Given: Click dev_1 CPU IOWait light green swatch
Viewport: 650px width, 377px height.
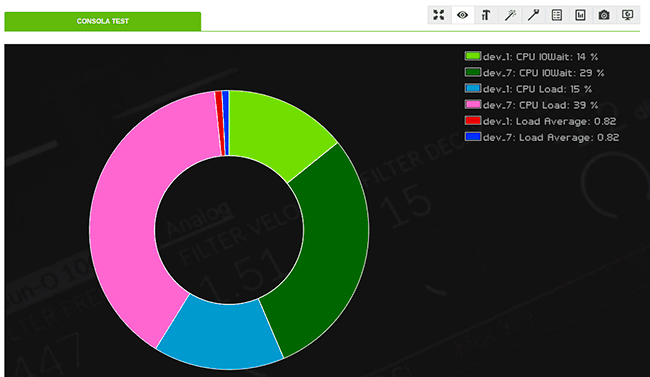Looking at the screenshot, I should (x=473, y=56).
